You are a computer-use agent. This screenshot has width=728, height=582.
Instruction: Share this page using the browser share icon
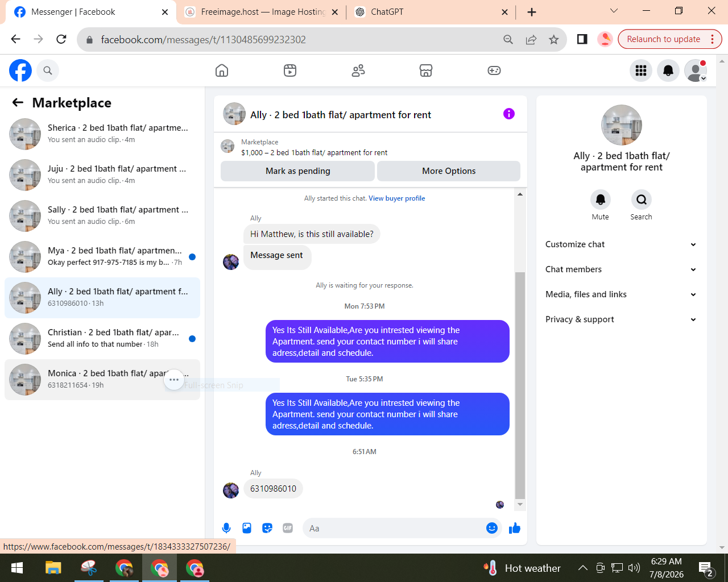[531, 39]
